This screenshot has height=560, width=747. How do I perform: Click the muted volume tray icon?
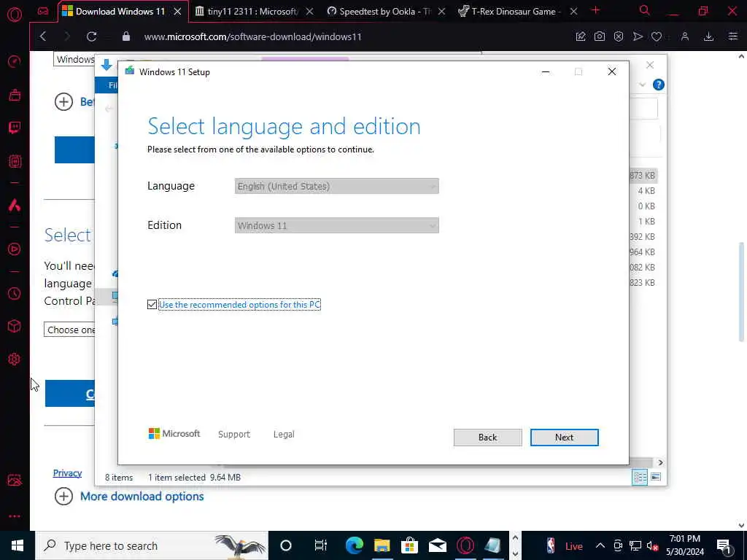click(x=652, y=545)
